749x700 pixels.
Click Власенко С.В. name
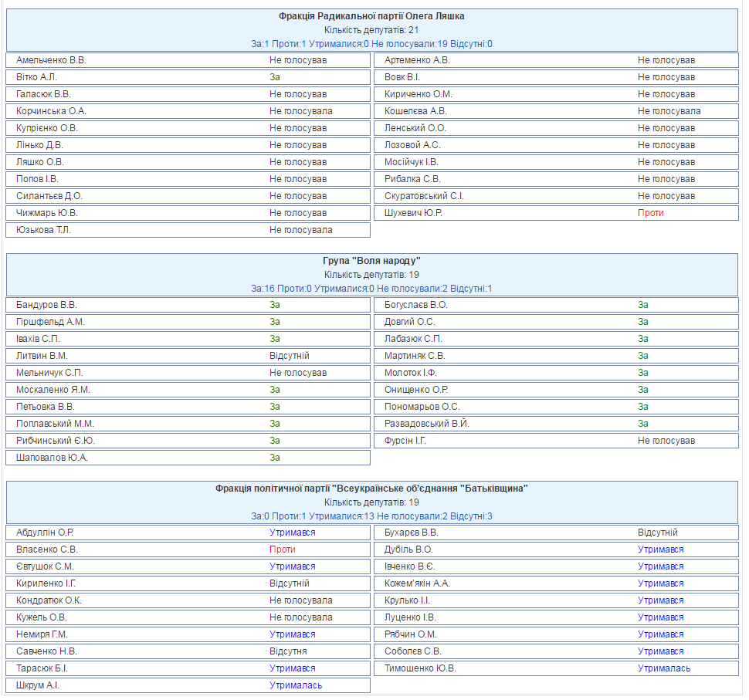[x=46, y=550]
